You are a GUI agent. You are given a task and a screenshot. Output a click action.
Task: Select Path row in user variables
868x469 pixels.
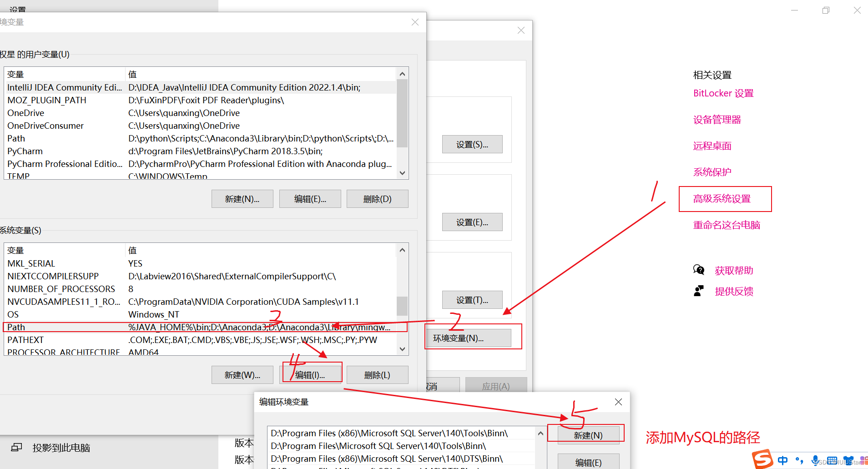200,138
